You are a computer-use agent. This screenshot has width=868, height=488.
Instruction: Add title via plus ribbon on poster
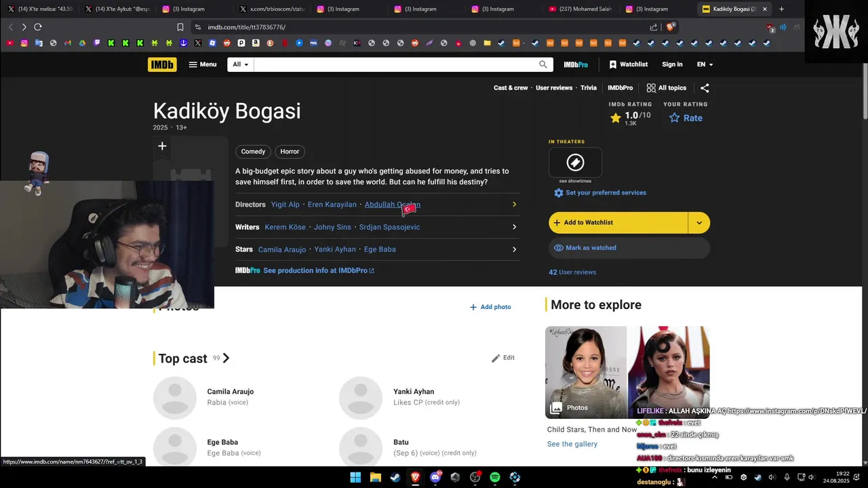tap(162, 146)
